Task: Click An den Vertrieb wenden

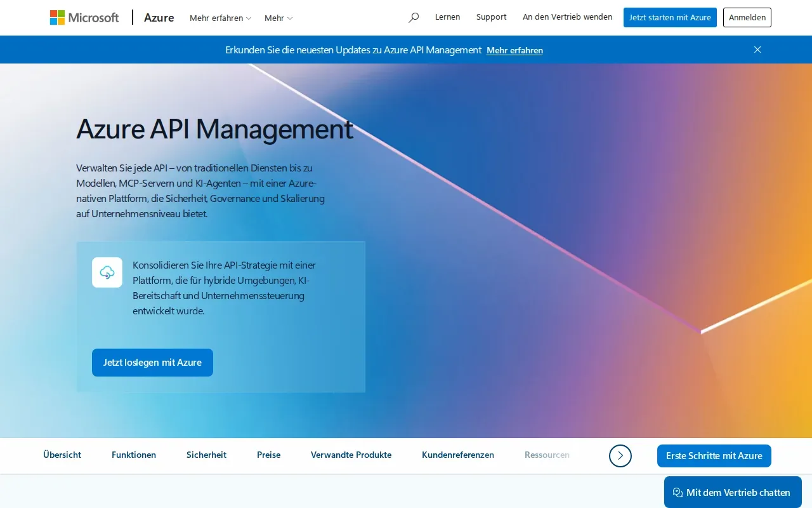Action: (568, 17)
